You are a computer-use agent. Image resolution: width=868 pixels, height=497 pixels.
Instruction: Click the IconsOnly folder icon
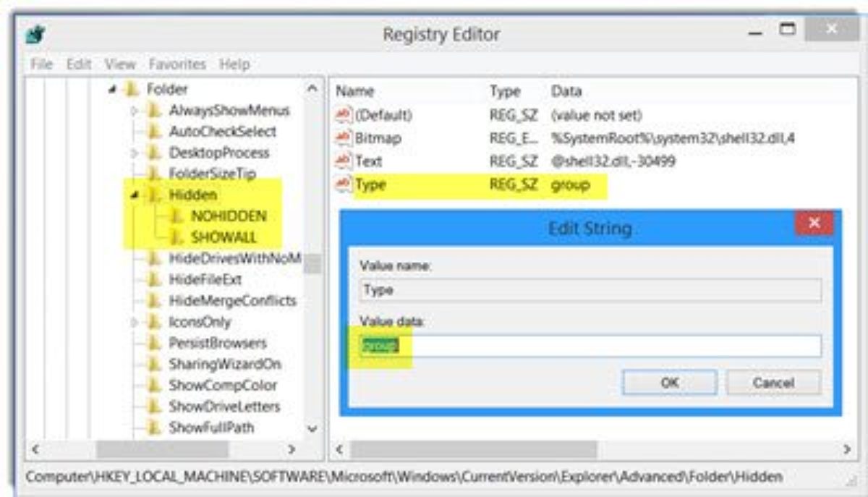tap(153, 323)
